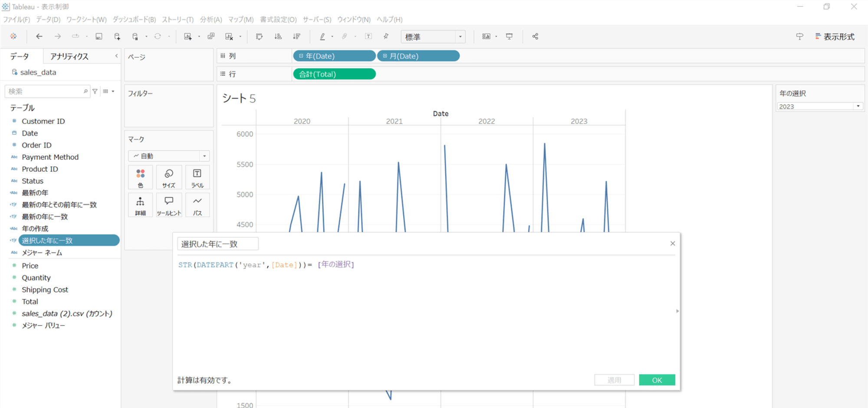Select the Customer ID field
This screenshot has width=868, height=408.
[43, 121]
